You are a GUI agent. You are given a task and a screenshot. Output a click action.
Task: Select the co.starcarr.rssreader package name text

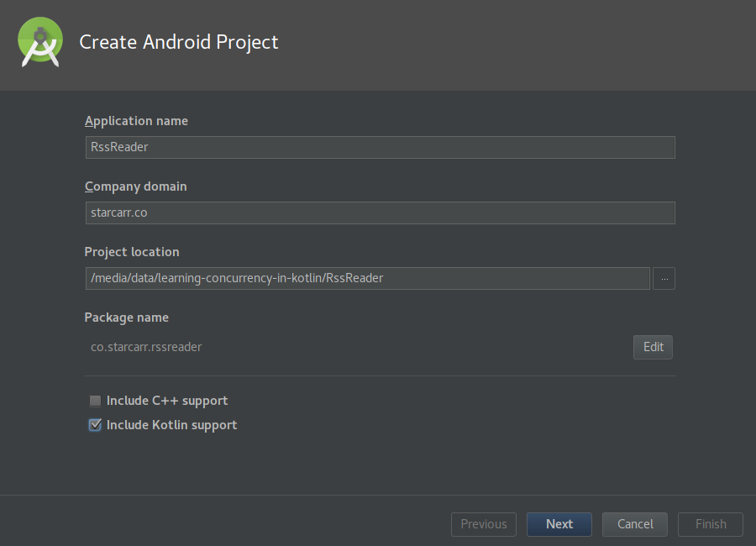pos(146,347)
